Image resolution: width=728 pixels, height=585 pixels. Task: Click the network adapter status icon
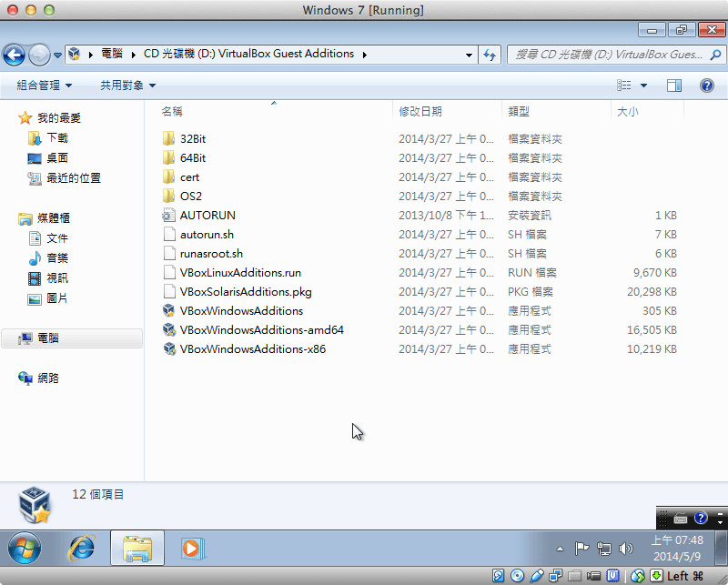pyautogui.click(x=555, y=575)
